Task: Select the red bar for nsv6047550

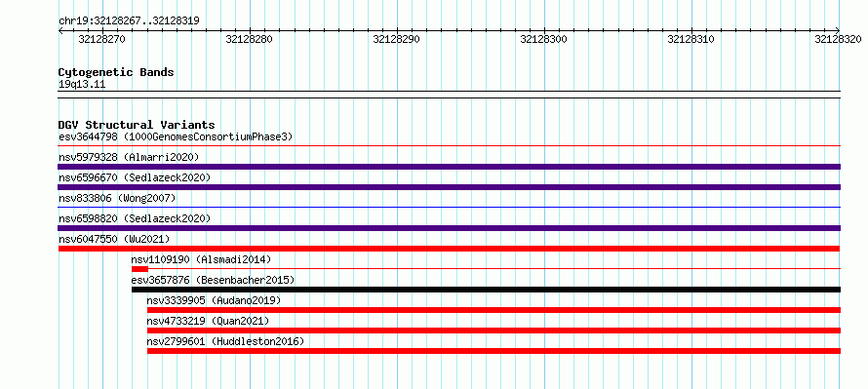Action: (450, 249)
